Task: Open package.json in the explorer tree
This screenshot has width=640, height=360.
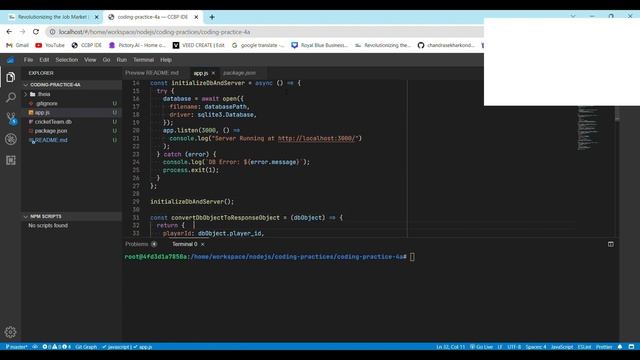Action: coord(71,131)
